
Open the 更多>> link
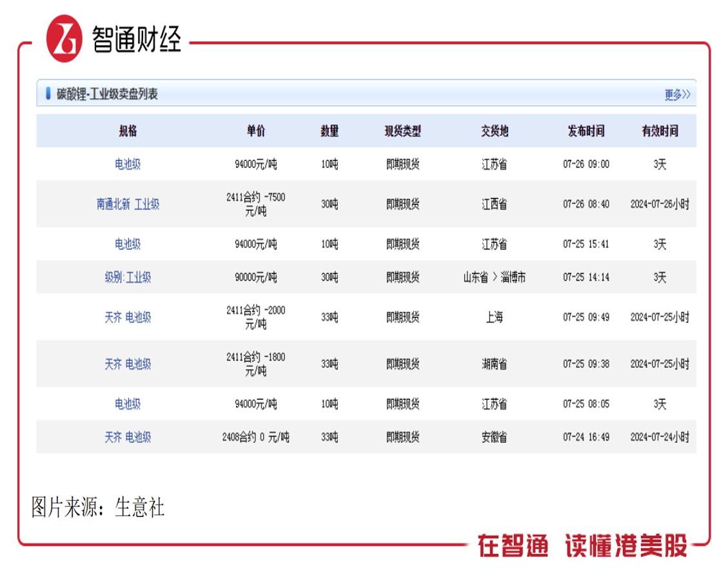pos(677,95)
